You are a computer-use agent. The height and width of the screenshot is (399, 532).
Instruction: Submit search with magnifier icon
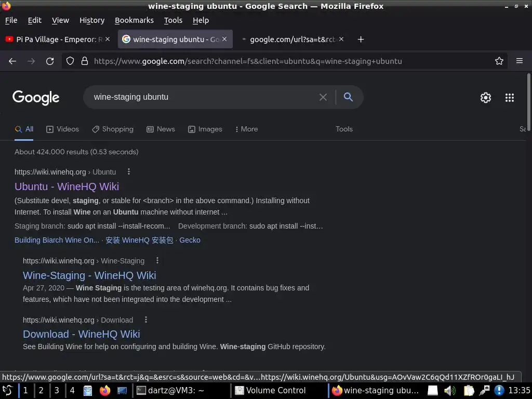pyautogui.click(x=348, y=97)
